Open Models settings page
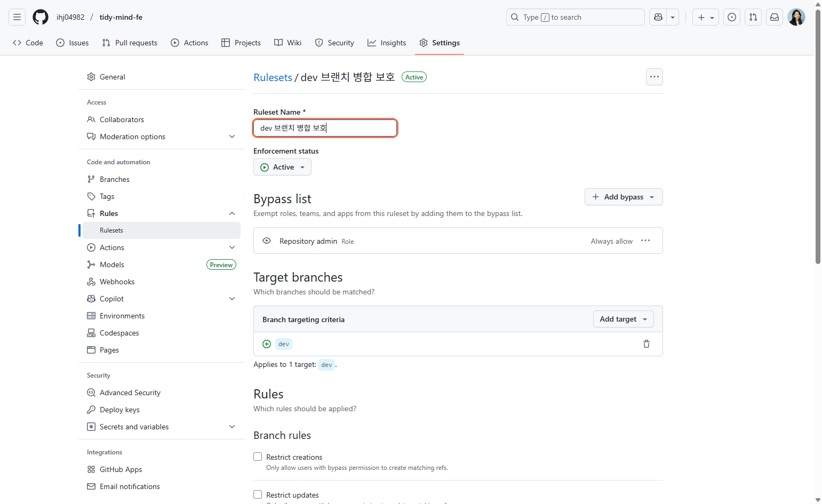Screen dimensions: 822x504 (x=162, y=265)
